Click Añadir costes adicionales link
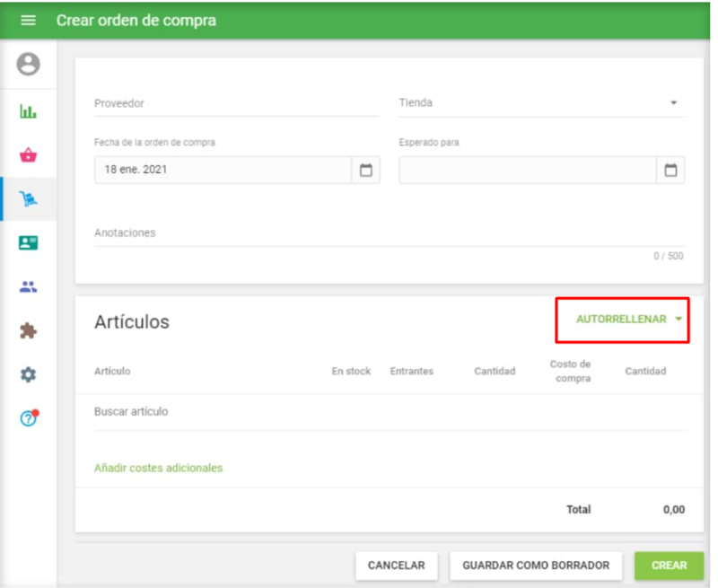This screenshot has height=588, width=718. (158, 468)
